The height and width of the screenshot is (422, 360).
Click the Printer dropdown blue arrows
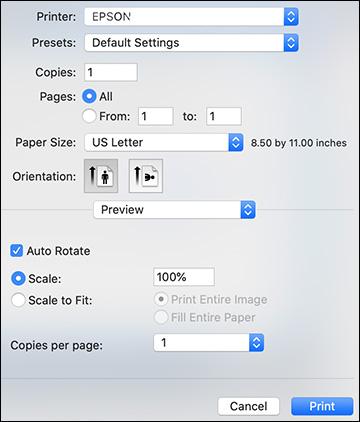[291, 17]
